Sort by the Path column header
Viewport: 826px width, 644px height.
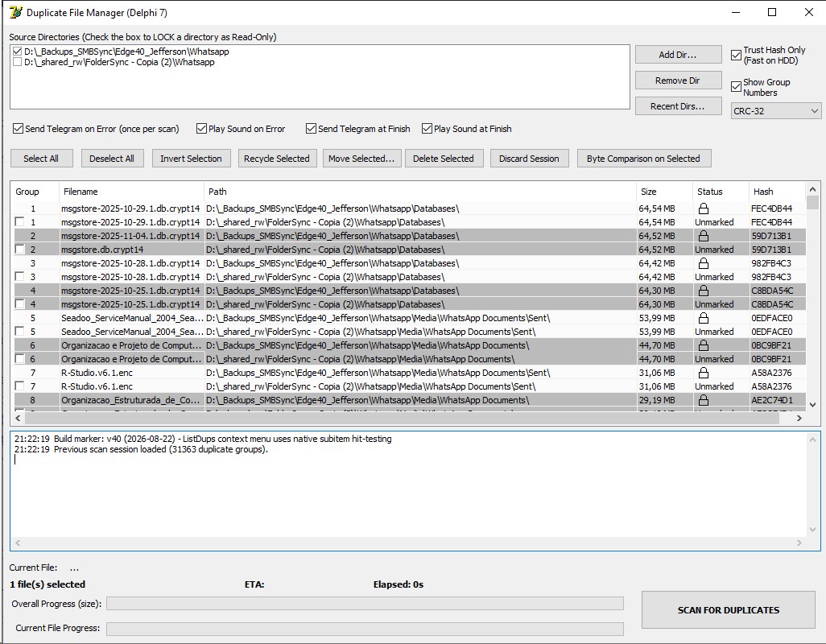420,192
